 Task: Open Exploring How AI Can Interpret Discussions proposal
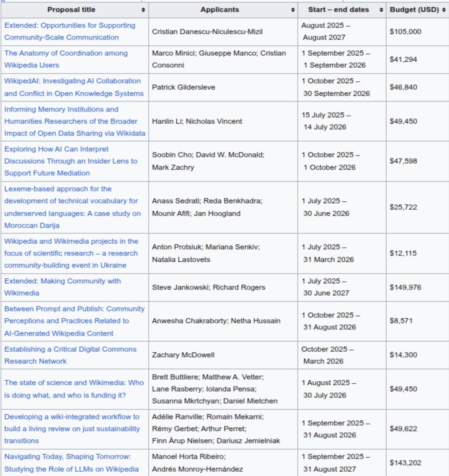[71, 161]
